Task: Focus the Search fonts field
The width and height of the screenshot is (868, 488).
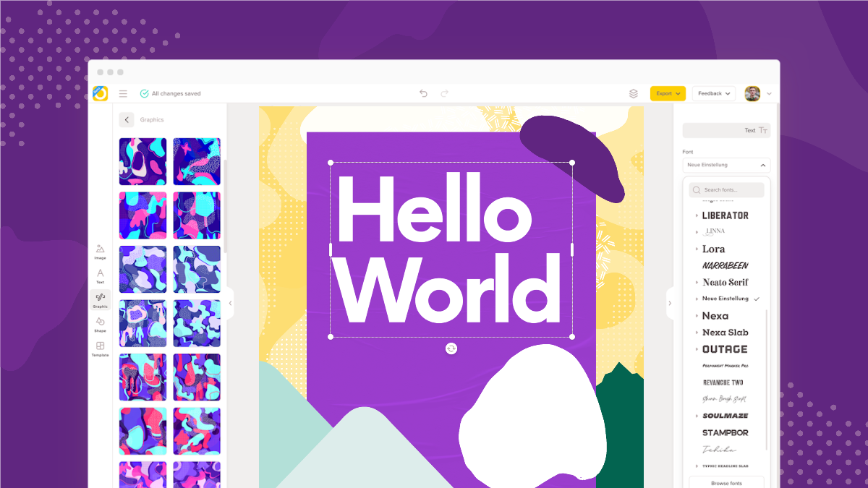Action: click(726, 190)
